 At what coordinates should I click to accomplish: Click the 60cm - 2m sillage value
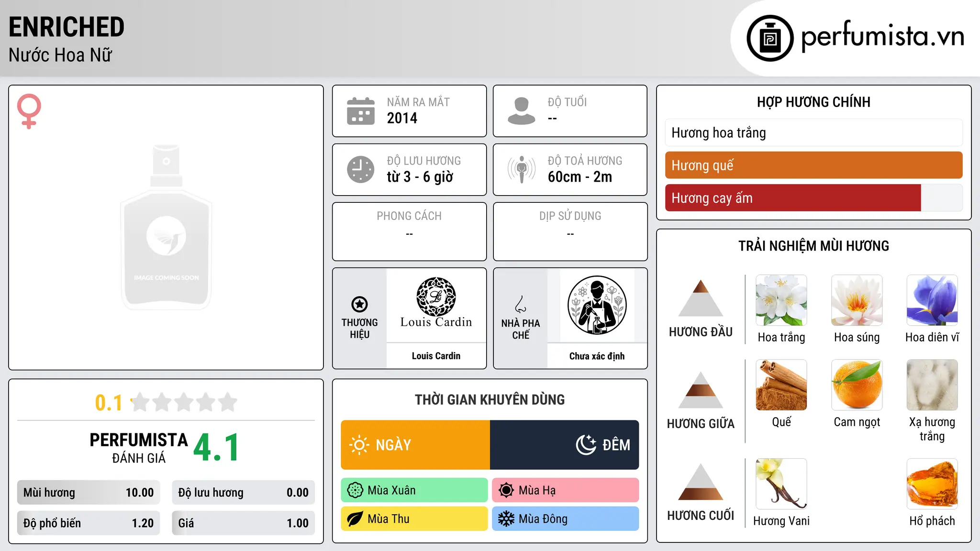(580, 177)
